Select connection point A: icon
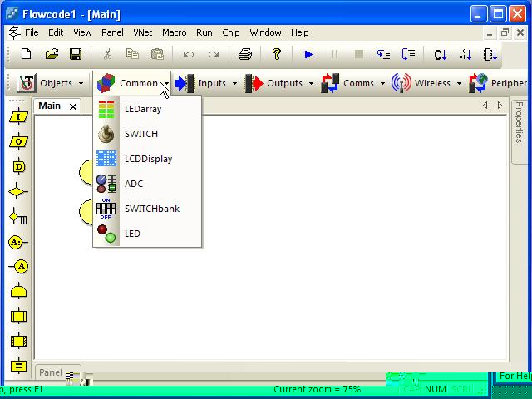 17,242
